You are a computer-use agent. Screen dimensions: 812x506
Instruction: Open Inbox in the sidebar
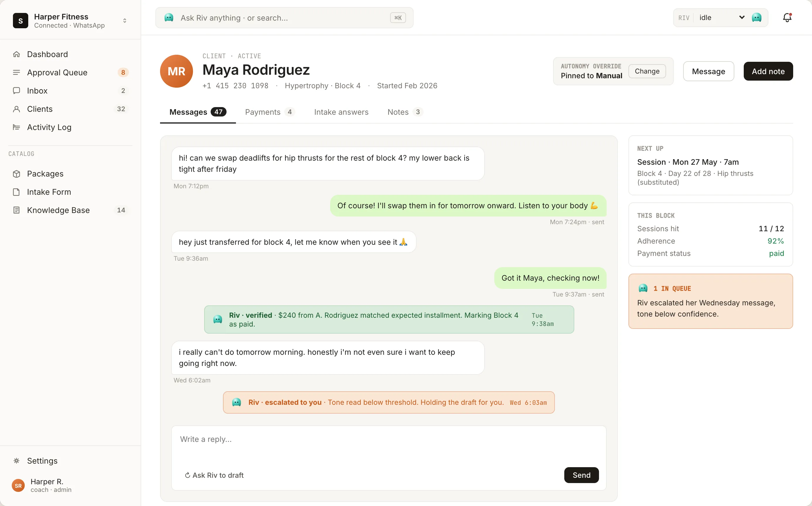point(70,91)
